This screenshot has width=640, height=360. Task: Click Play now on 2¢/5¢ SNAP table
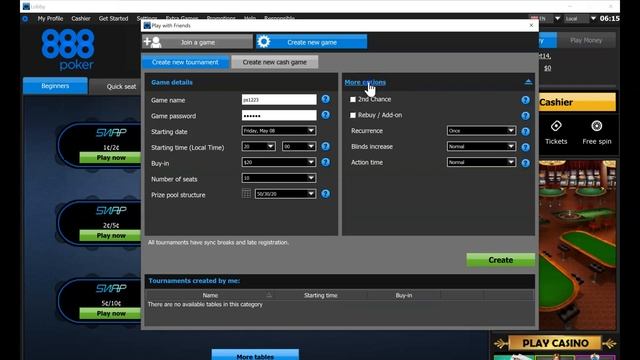(111, 236)
